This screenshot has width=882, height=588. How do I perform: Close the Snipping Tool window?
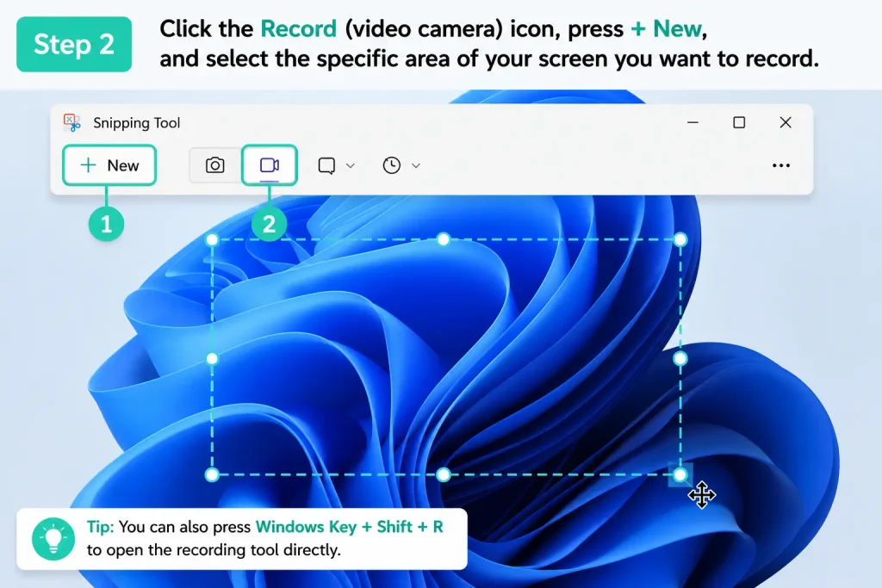(x=786, y=122)
